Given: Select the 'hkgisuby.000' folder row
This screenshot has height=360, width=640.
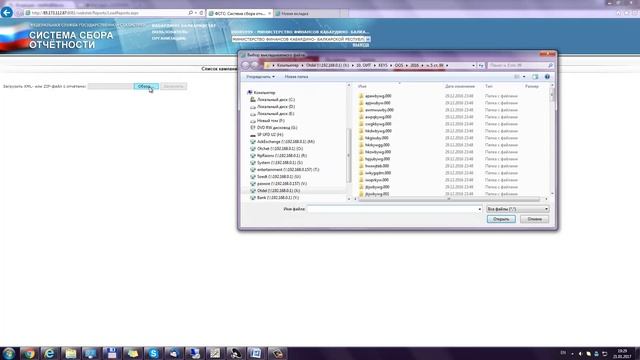Looking at the screenshot, I should click(x=376, y=138).
